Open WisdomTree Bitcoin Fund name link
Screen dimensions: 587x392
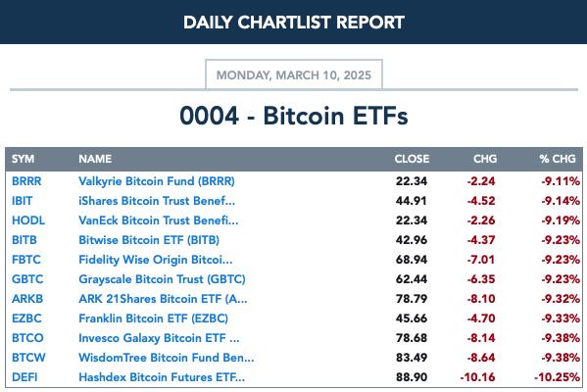(167, 358)
